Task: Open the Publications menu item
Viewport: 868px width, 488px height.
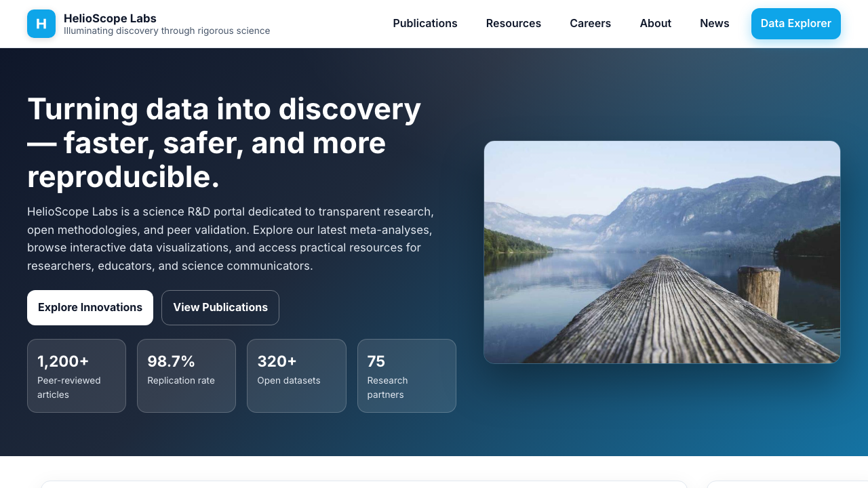Action: pyautogui.click(x=425, y=23)
